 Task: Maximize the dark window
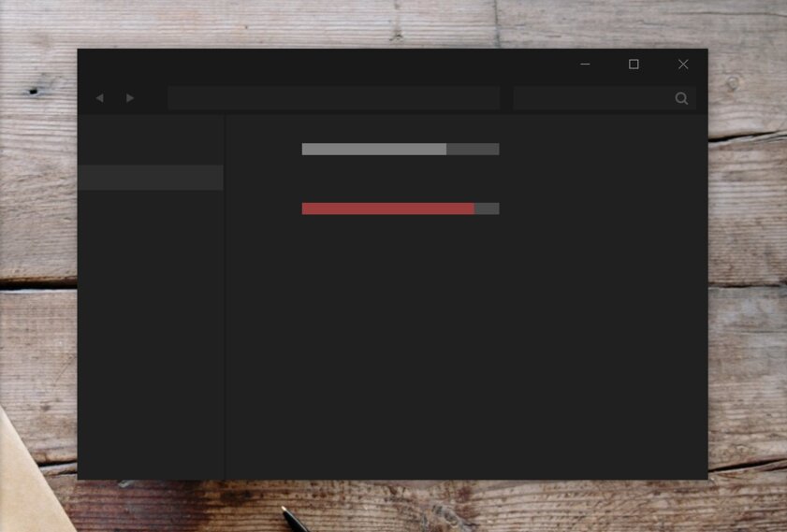(634, 65)
